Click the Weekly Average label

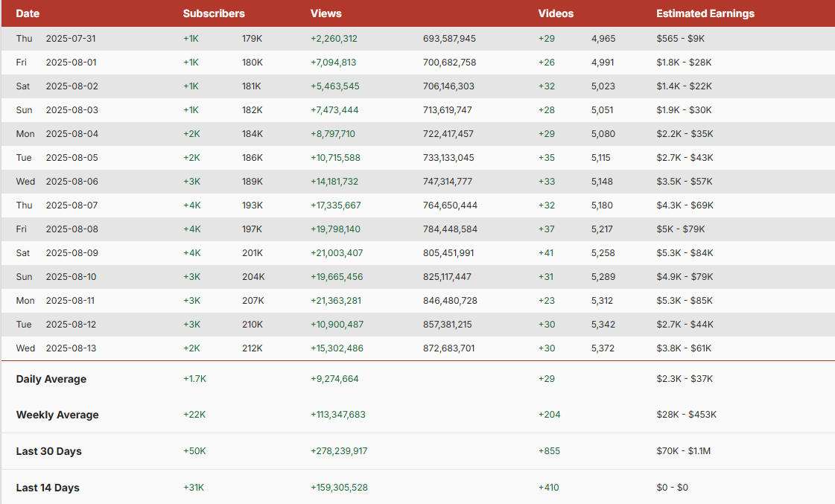(57, 415)
